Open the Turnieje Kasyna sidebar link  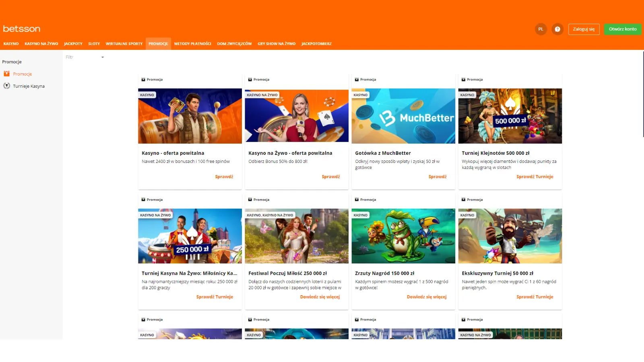(29, 86)
